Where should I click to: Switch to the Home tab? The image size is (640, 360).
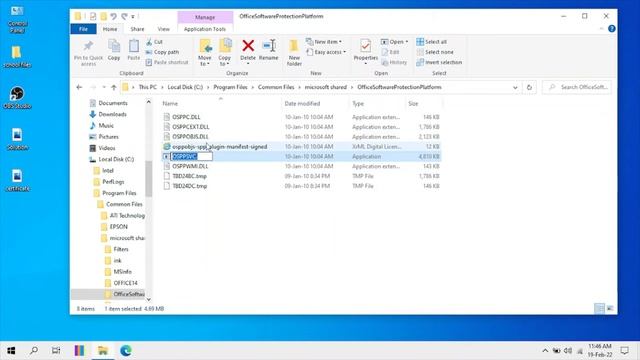click(110, 29)
